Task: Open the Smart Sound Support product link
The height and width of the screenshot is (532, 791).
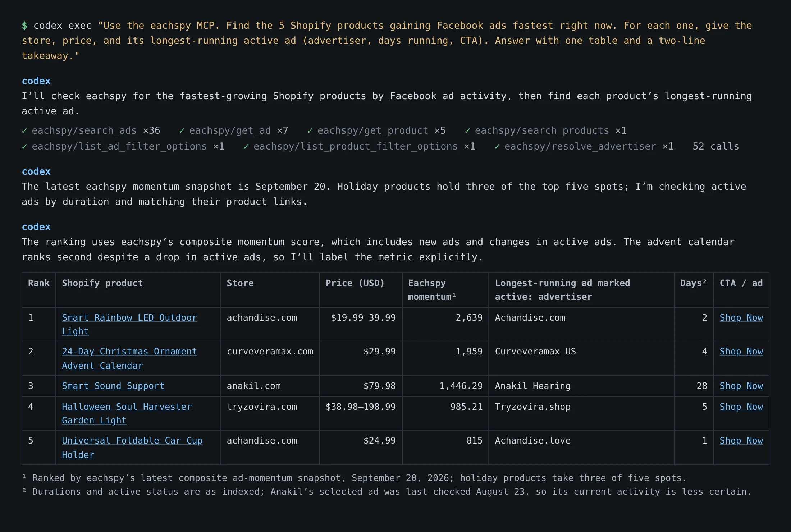Action: [x=113, y=386]
